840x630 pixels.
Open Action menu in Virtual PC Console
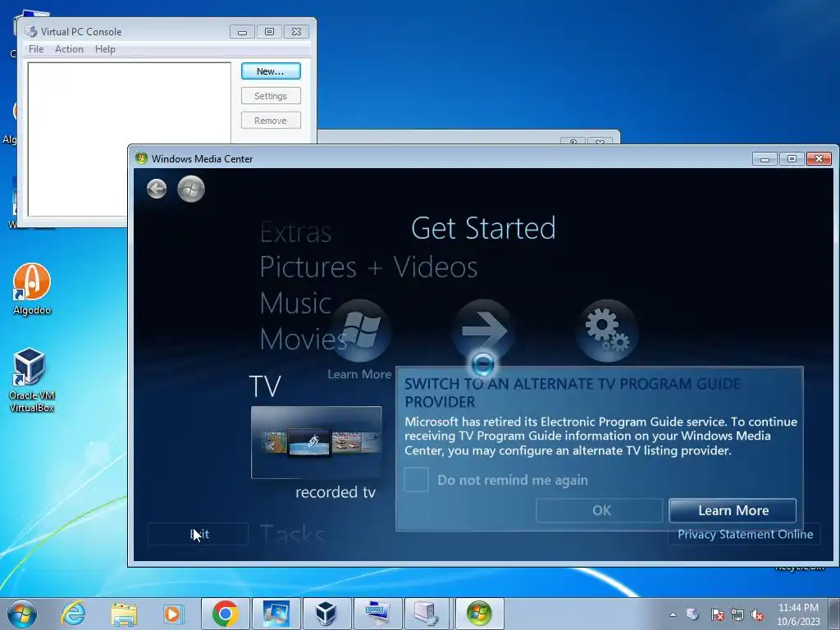(x=69, y=49)
